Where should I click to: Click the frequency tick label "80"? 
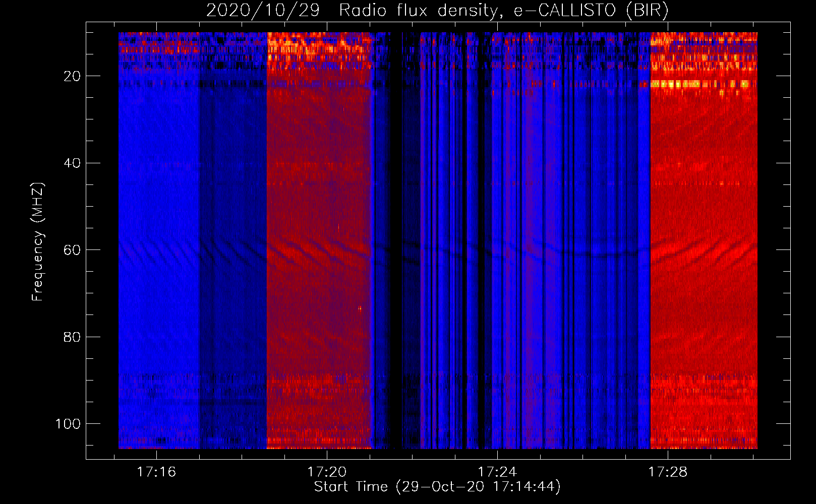pos(72,337)
